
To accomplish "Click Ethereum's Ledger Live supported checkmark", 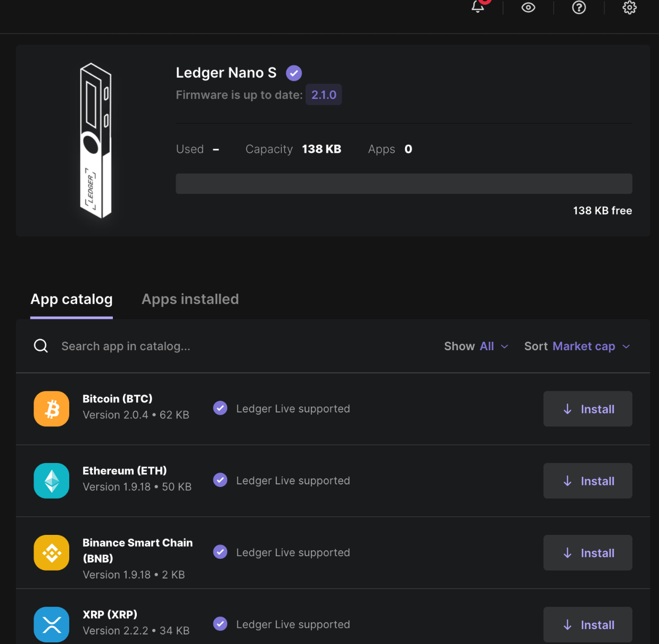I will 220,480.
